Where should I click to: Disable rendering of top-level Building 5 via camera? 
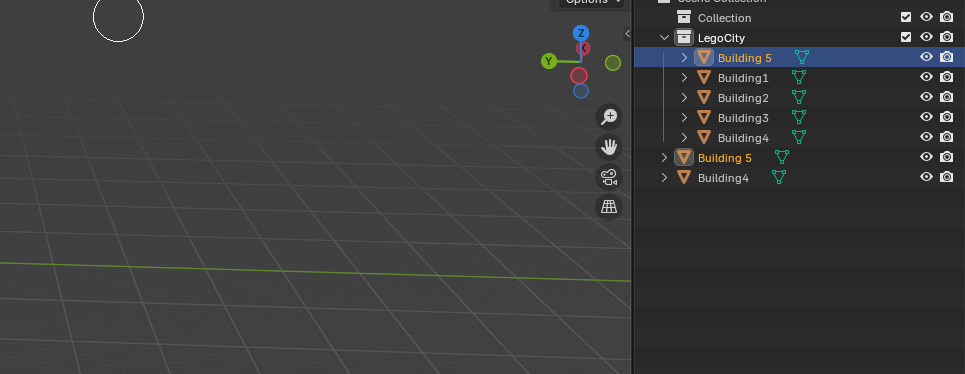point(947,157)
